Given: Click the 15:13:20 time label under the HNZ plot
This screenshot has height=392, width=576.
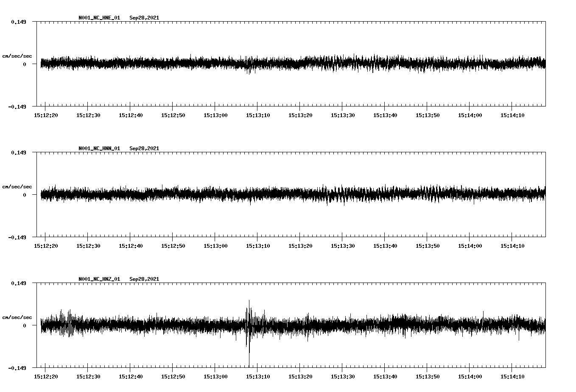Looking at the screenshot, I should [x=300, y=376].
